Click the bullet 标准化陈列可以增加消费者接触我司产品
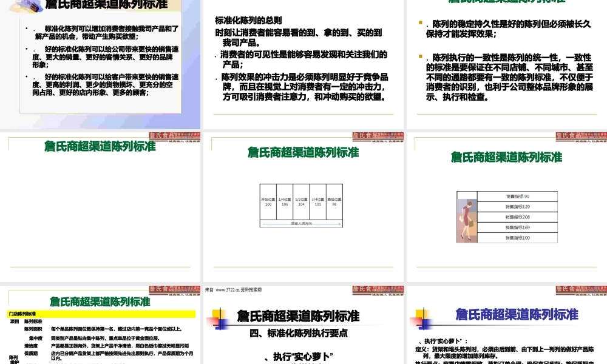Image resolution: width=607 pixels, height=364 pixels. tap(102, 33)
